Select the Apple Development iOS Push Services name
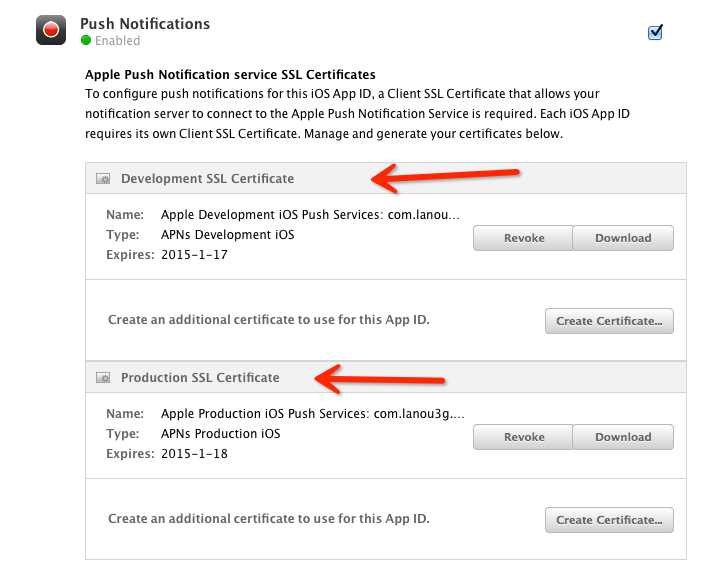 click(313, 215)
